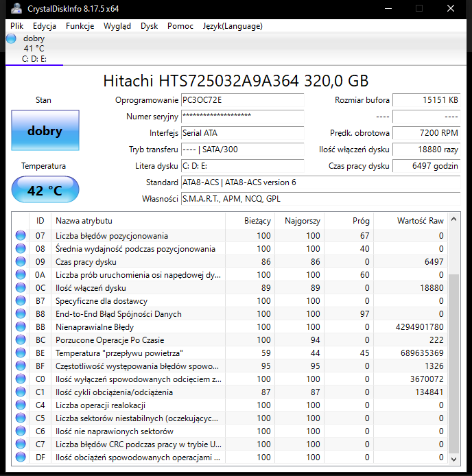Click the Tryb transferu SATA/300 field

[242, 150]
